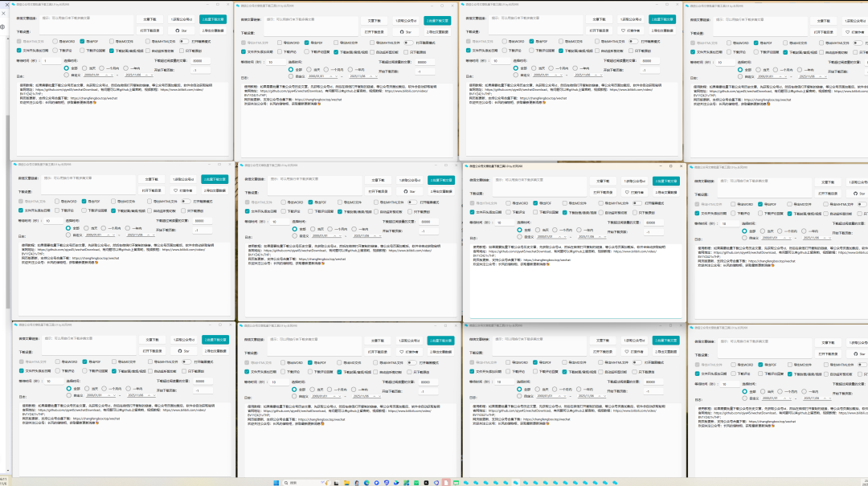Image resolution: width=868 pixels, height=486 pixels.
Task: Check 导出MD文件 in the top-row third window
Action: (x=561, y=42)
